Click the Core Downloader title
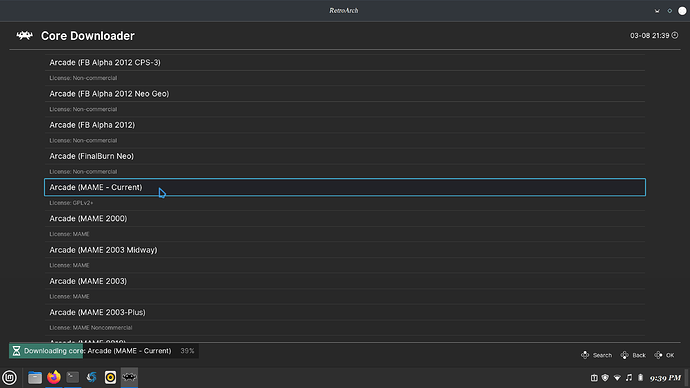 click(x=88, y=36)
